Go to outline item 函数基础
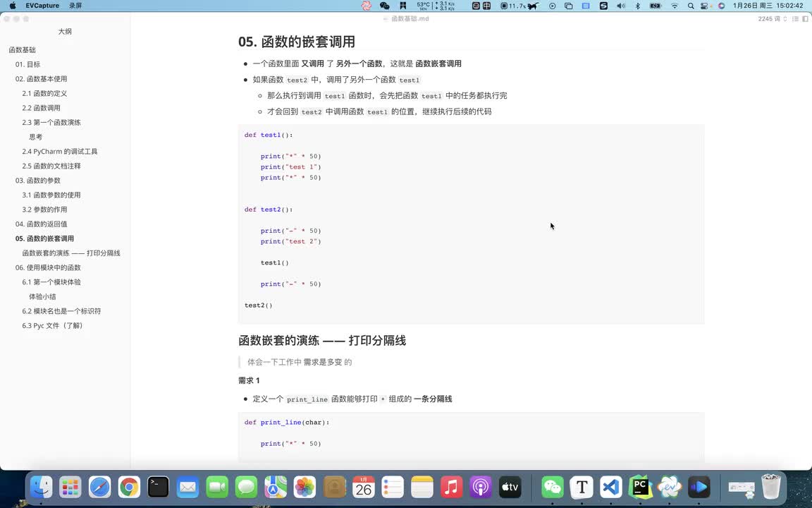This screenshot has height=508, width=812. (23, 50)
